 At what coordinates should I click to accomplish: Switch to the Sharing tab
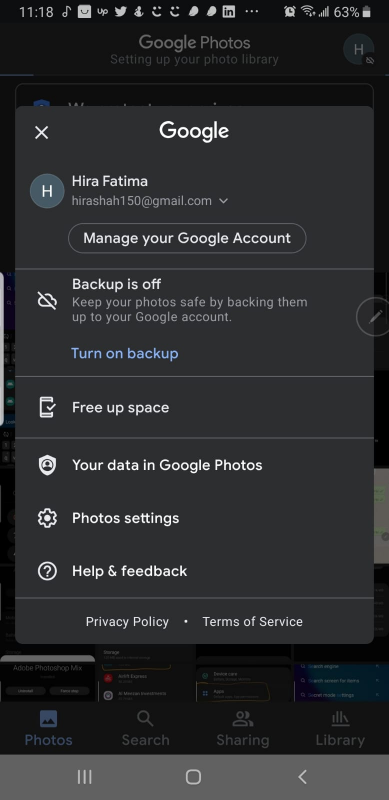pos(242,729)
